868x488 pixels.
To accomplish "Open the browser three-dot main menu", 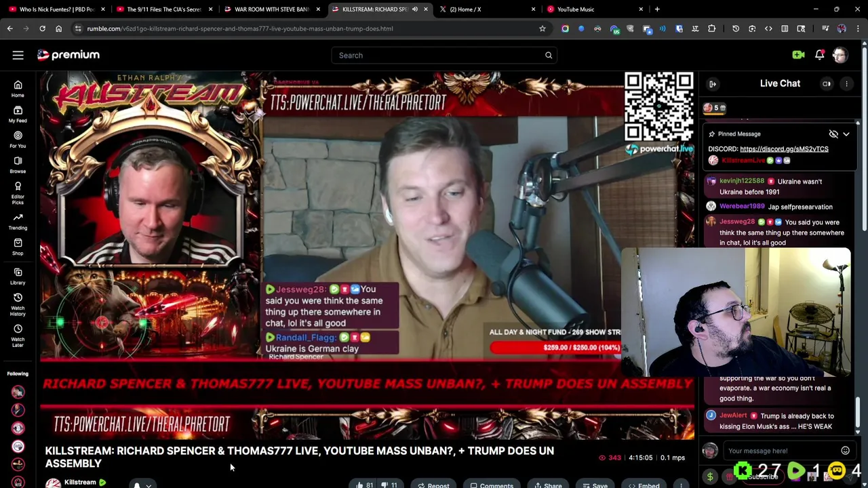I will pyautogui.click(x=858, y=28).
